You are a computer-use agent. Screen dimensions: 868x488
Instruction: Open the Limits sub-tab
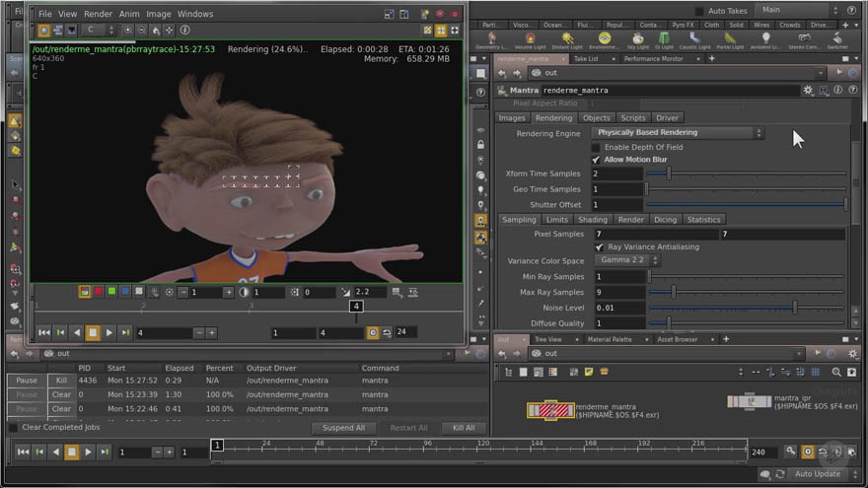point(557,220)
